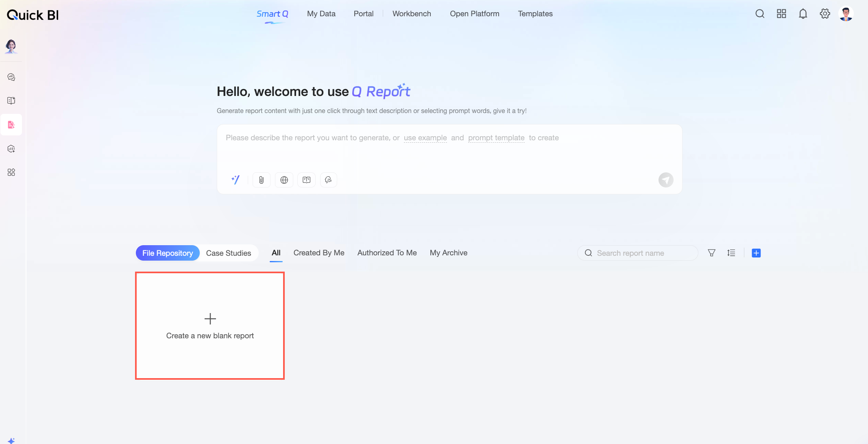Image resolution: width=868 pixels, height=444 pixels.
Task: Select the File Repository toggle
Action: point(168,253)
